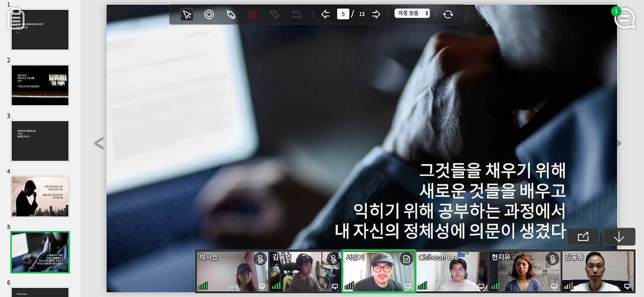Image resolution: width=644 pixels, height=297 pixels.
Task: Click signal bars on 한지유's tile
Action: tap(496, 285)
